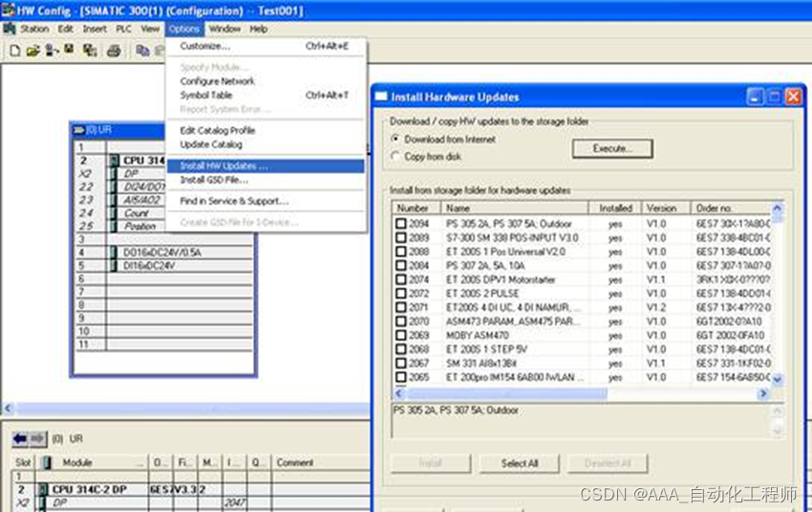Check the box for update 2089
This screenshot has width=812, height=512.
tap(401, 238)
